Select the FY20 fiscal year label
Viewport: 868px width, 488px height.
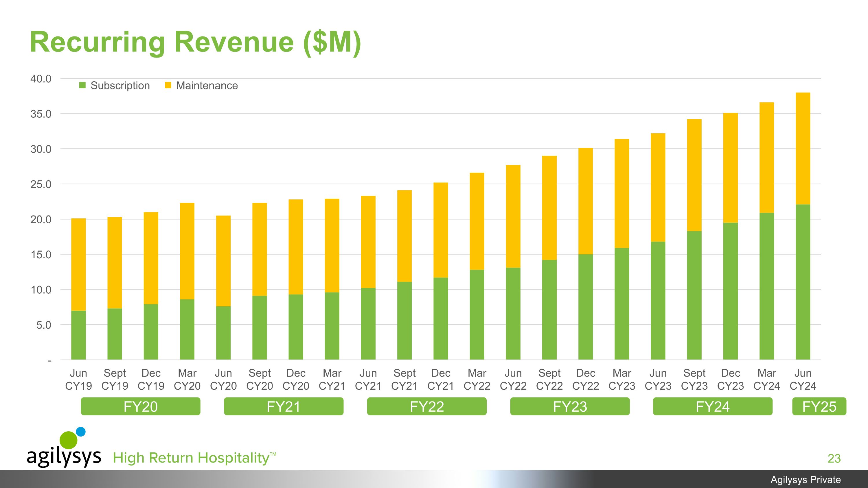point(141,406)
